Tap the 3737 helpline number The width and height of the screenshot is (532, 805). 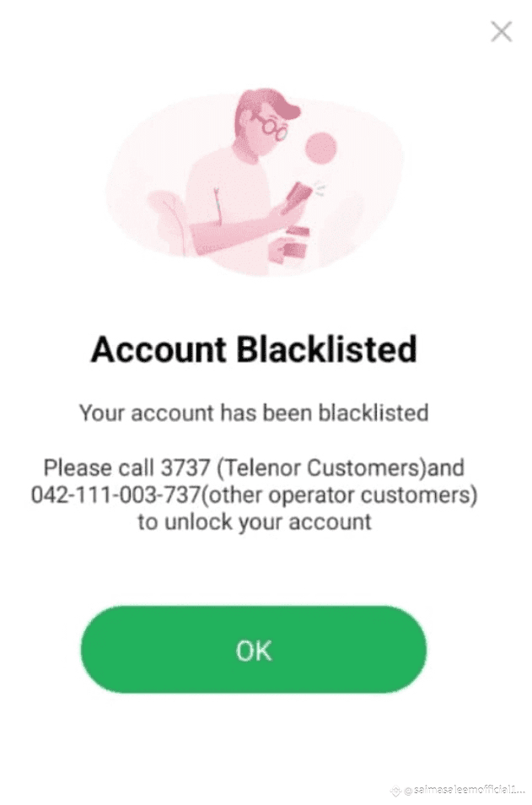point(185,467)
